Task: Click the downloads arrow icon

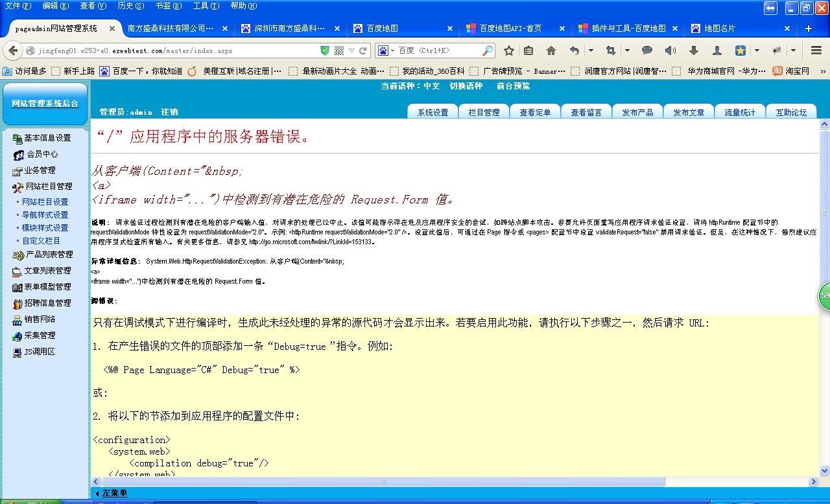Action: [693, 51]
